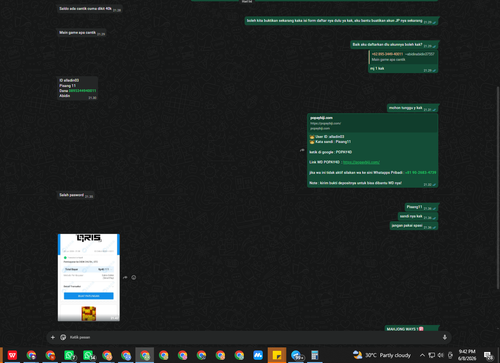
Task: Open WhatsApp taskbar icon with badge 14
Action: [x=88, y=355]
